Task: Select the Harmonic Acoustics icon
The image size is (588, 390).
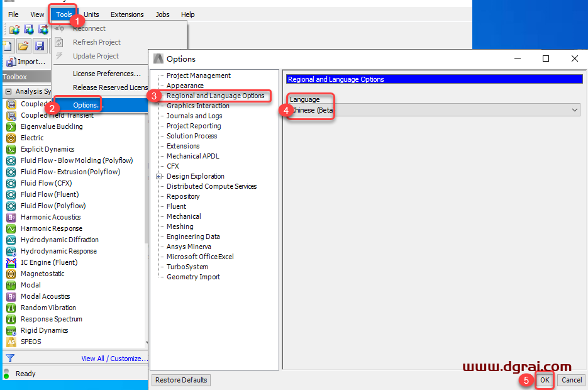Action: (x=11, y=217)
